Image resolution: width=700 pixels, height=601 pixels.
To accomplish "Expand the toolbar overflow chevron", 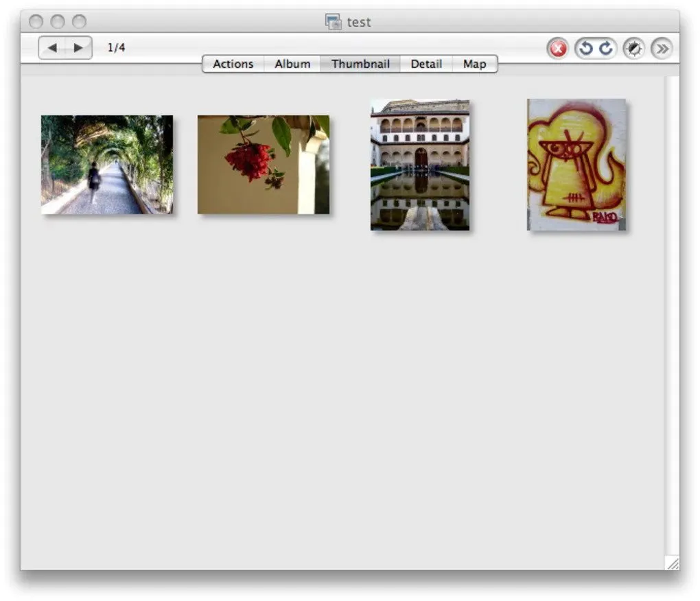I will pos(662,49).
